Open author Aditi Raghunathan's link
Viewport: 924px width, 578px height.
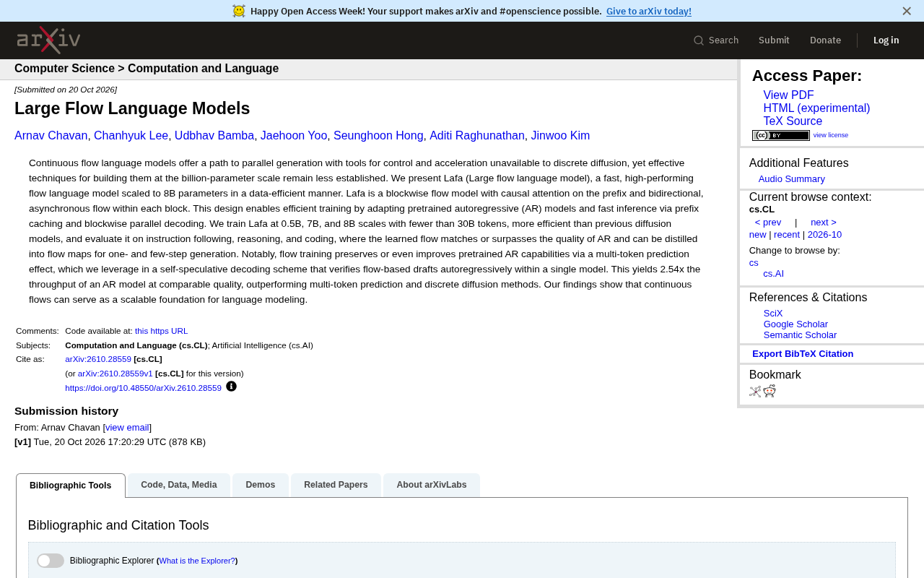click(477, 136)
